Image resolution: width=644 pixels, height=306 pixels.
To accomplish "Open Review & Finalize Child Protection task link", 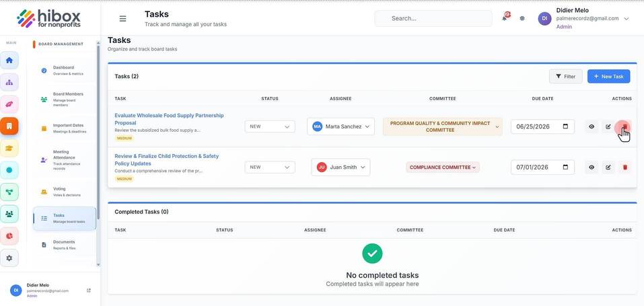I will tap(166, 160).
